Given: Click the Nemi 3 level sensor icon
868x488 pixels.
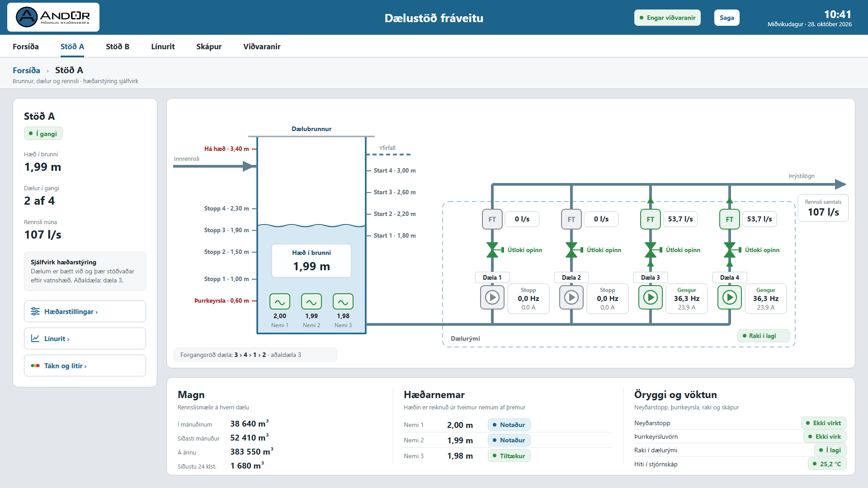Looking at the screenshot, I should (343, 301).
